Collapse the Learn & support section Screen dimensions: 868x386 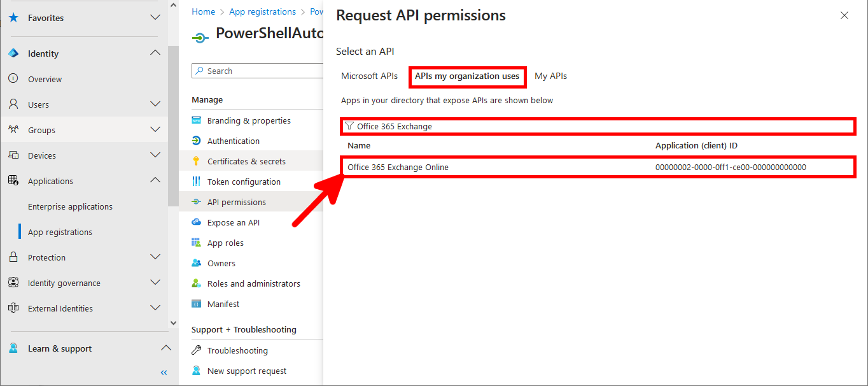166,348
